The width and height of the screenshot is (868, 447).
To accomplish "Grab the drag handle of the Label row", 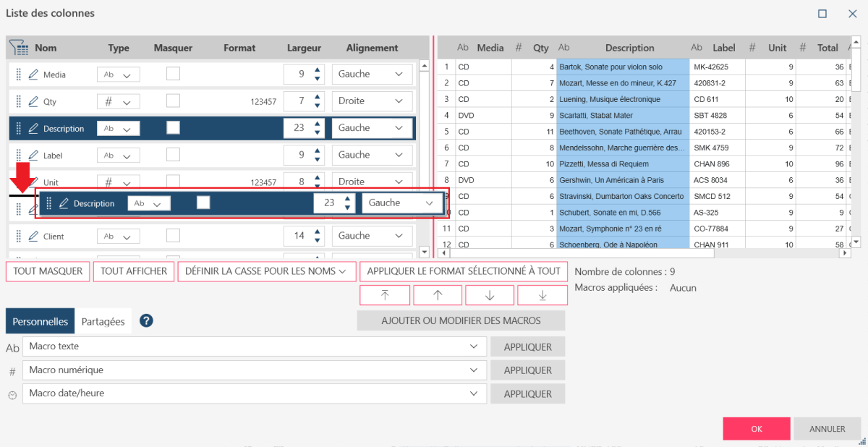I will pos(19,156).
